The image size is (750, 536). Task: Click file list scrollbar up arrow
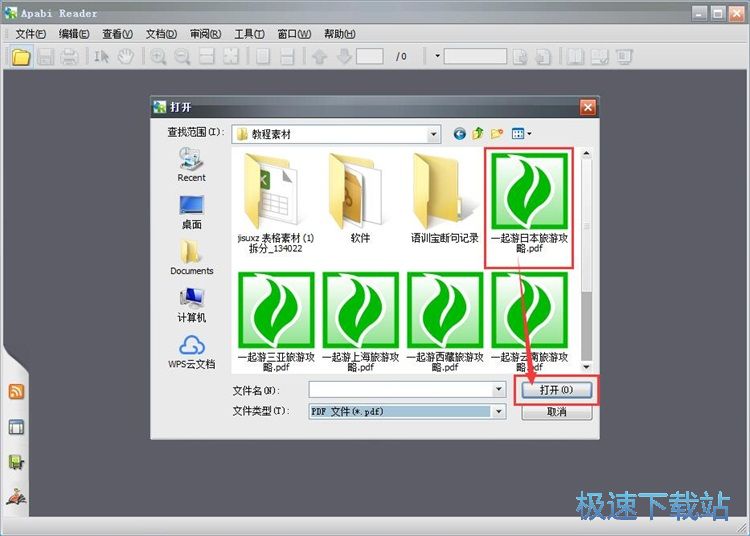(586, 154)
